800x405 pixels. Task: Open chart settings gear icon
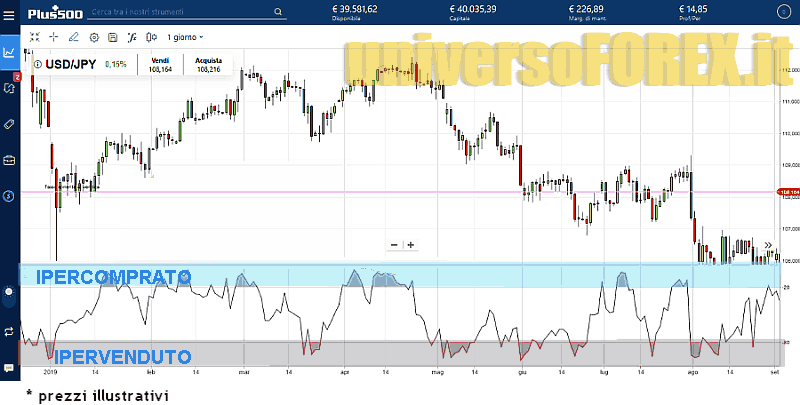pyautogui.click(x=94, y=37)
